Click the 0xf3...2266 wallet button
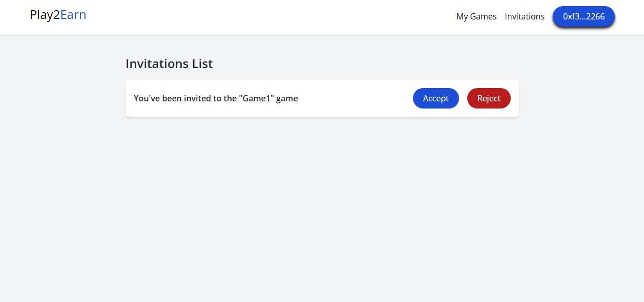Viewport: 644px width, 302px height. (x=584, y=16)
